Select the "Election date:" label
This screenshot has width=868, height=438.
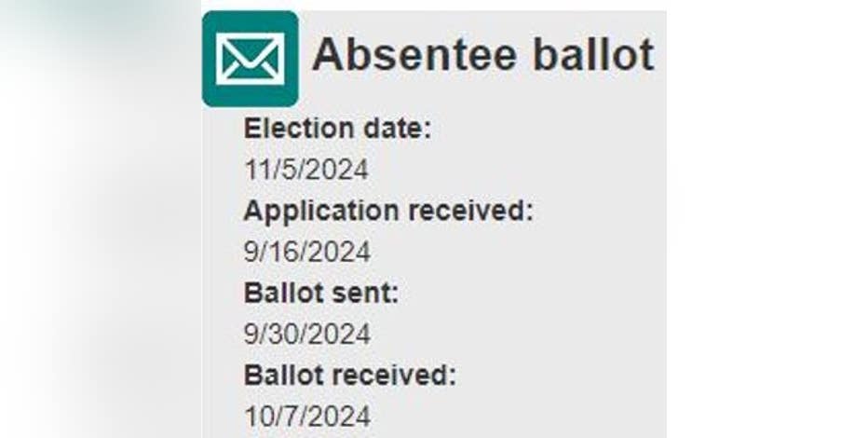pos(337,129)
